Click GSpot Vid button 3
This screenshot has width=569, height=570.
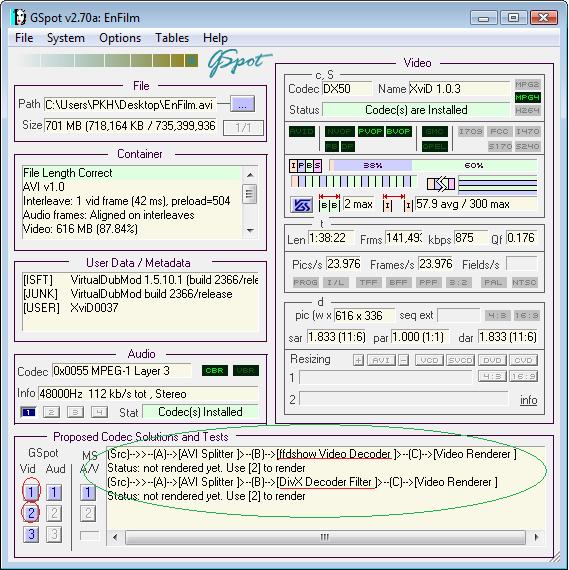click(31, 534)
